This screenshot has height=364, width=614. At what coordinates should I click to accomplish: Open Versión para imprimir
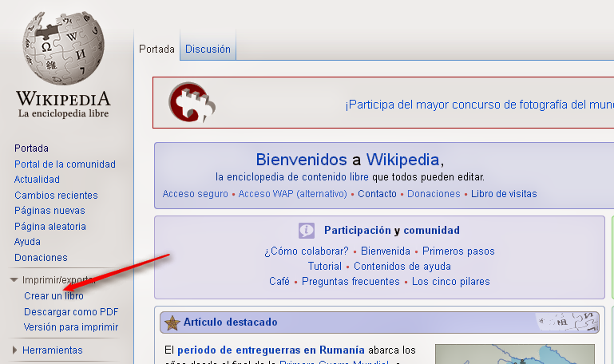pyautogui.click(x=71, y=326)
